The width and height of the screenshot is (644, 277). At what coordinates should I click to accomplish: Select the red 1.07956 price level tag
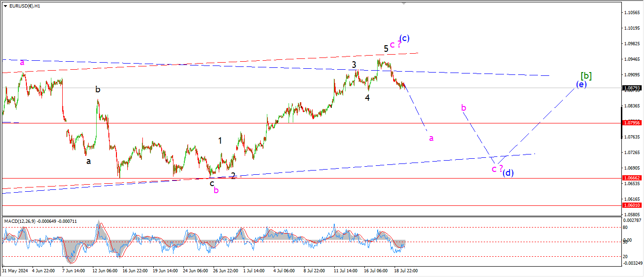(x=631, y=123)
